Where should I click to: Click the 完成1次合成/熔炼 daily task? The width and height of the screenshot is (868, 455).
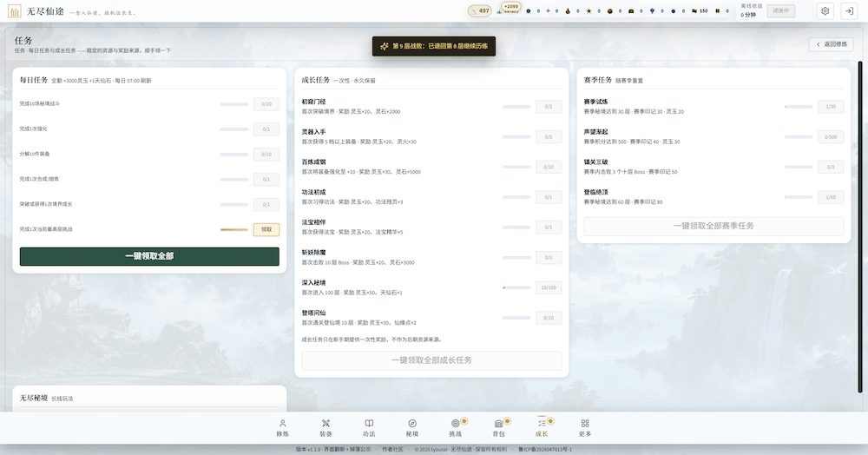click(x=39, y=179)
